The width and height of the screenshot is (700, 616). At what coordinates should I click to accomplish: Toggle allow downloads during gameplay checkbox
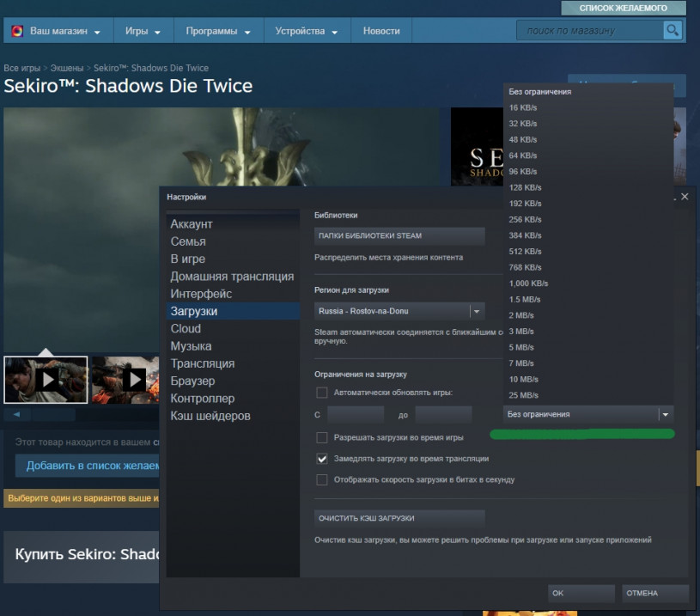click(322, 437)
